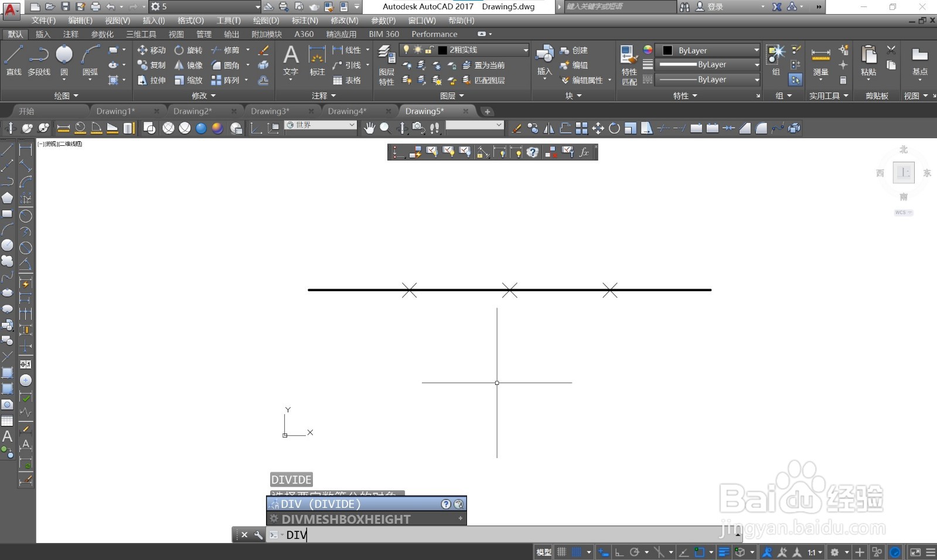The height and width of the screenshot is (560, 937).
Task: Click the 镜像 (Mirror) command
Action: click(188, 65)
